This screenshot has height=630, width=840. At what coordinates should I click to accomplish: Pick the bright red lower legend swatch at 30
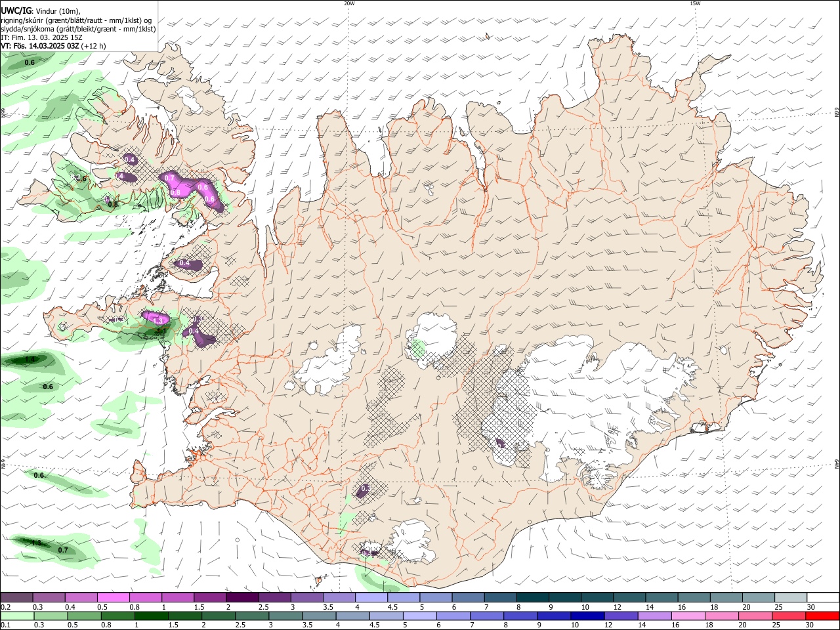pyautogui.click(x=823, y=616)
